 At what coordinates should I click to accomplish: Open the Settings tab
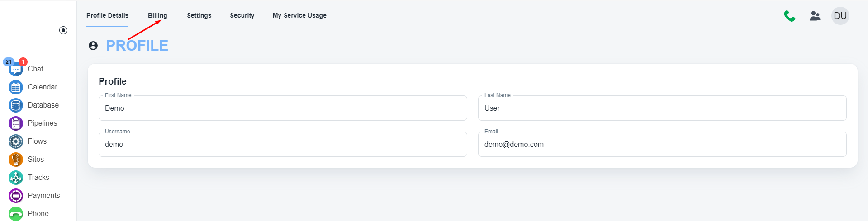(199, 15)
